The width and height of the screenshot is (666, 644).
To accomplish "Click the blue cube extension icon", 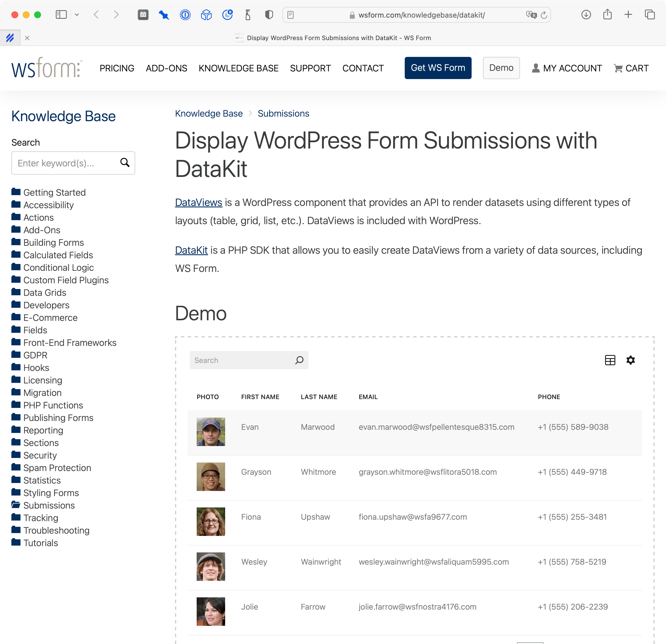I will point(206,15).
